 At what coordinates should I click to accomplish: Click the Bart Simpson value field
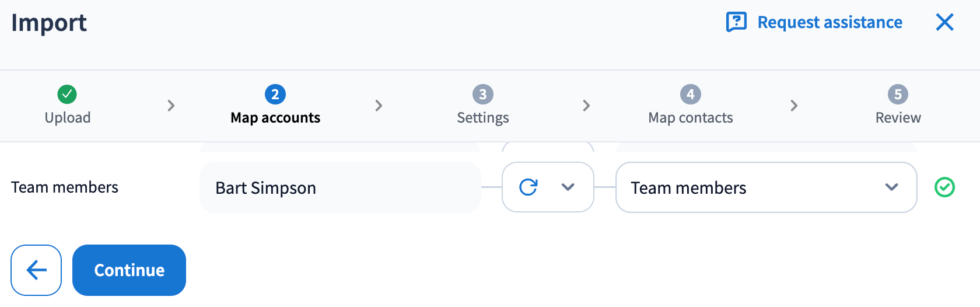340,187
